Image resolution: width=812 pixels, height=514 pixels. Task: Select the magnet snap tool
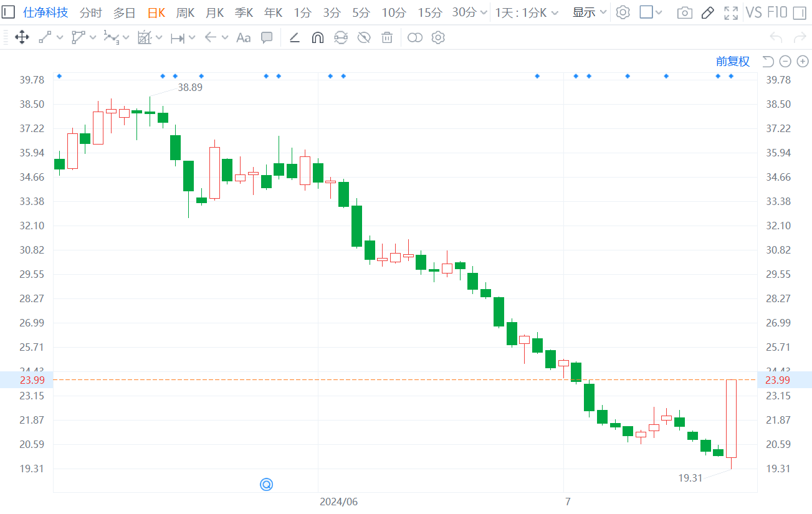coord(317,38)
